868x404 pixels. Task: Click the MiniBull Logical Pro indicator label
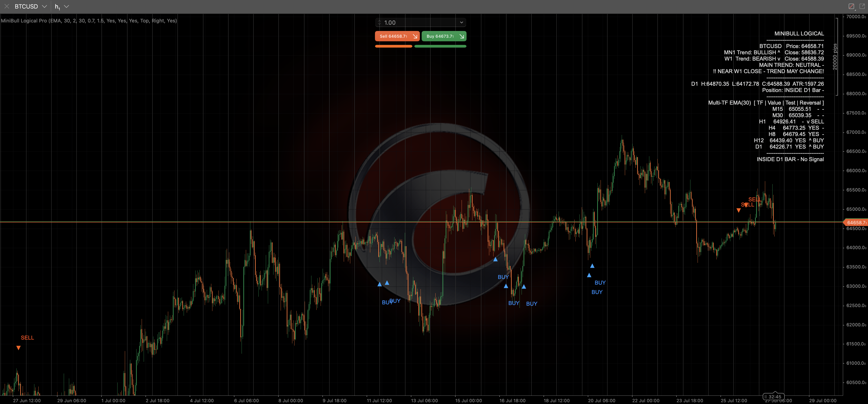pyautogui.click(x=89, y=21)
